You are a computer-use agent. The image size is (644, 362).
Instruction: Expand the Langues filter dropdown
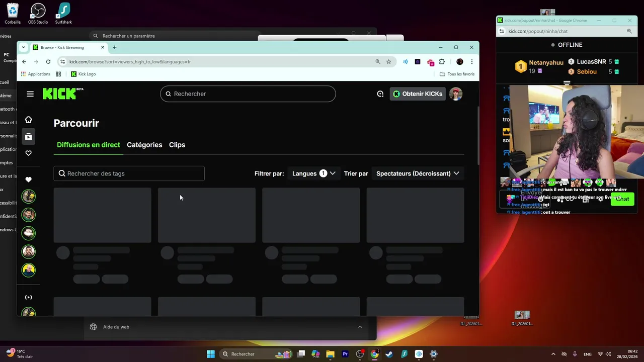[313, 173]
